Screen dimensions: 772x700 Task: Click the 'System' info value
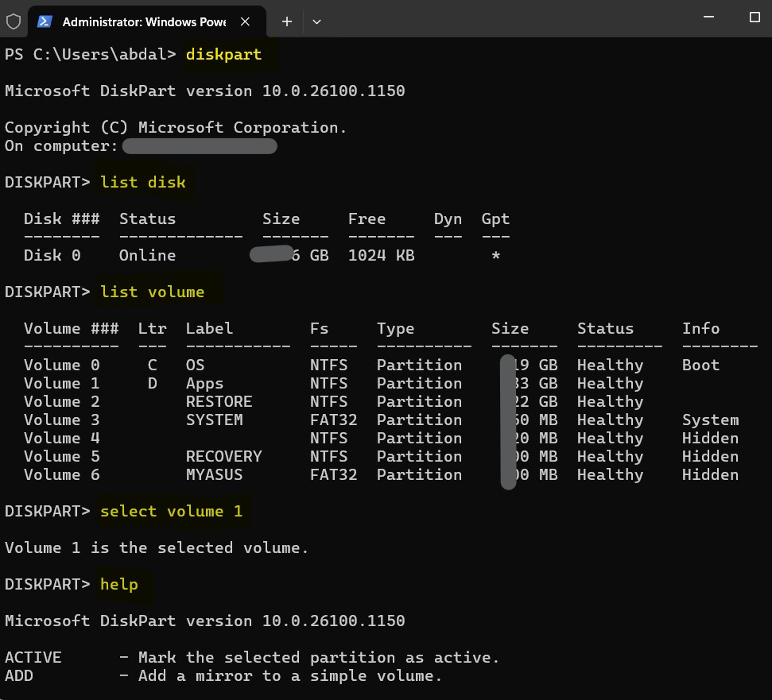(x=711, y=420)
